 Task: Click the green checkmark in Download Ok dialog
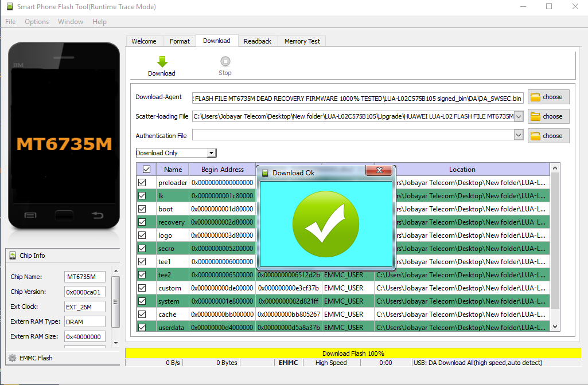(x=325, y=224)
